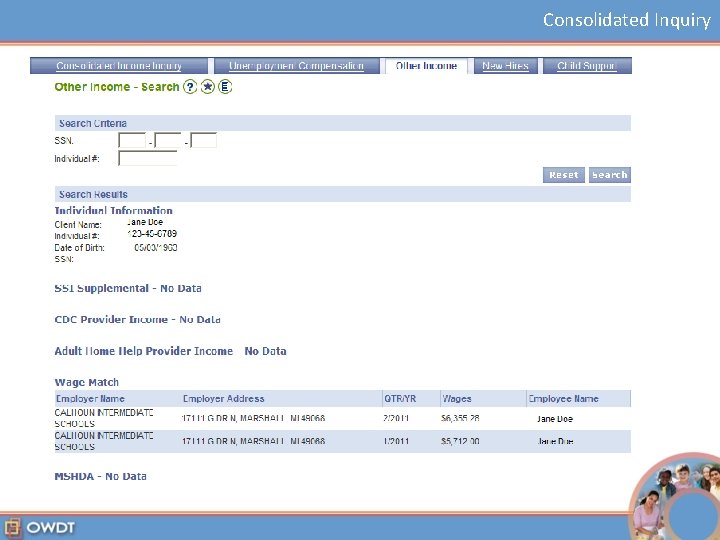Click the Wage Match heading

pyautogui.click(x=86, y=382)
